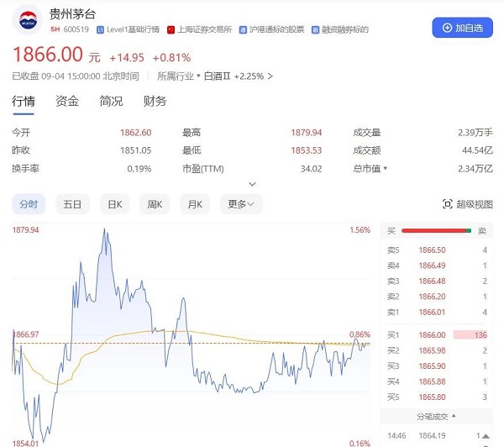This screenshot has width=504, height=447.
Task: Expand the 总市值 dropdown arrow
Action: point(386,168)
